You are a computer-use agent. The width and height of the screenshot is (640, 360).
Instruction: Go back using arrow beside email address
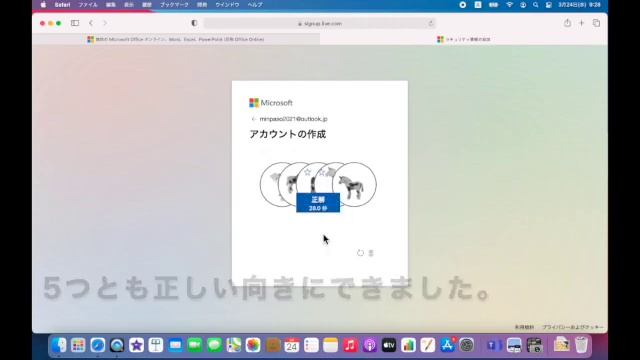point(253,119)
